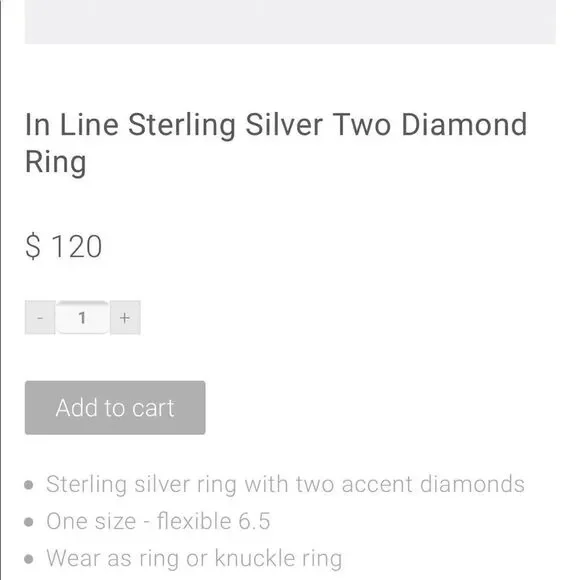Click the words knuckle ring
The width and height of the screenshot is (580, 580).
279,558
